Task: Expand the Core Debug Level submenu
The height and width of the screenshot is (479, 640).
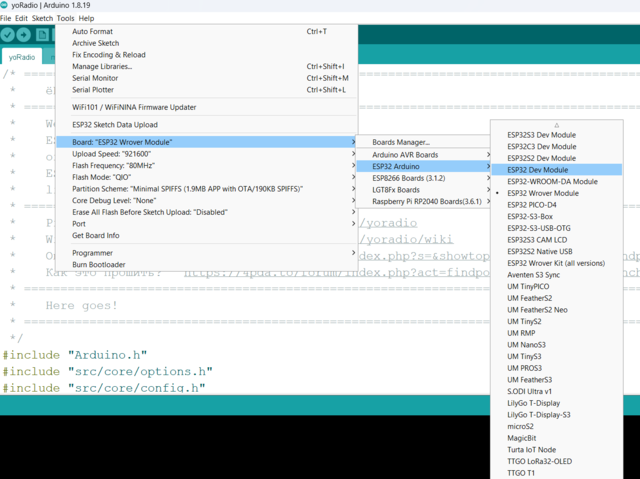Action: coord(207,200)
